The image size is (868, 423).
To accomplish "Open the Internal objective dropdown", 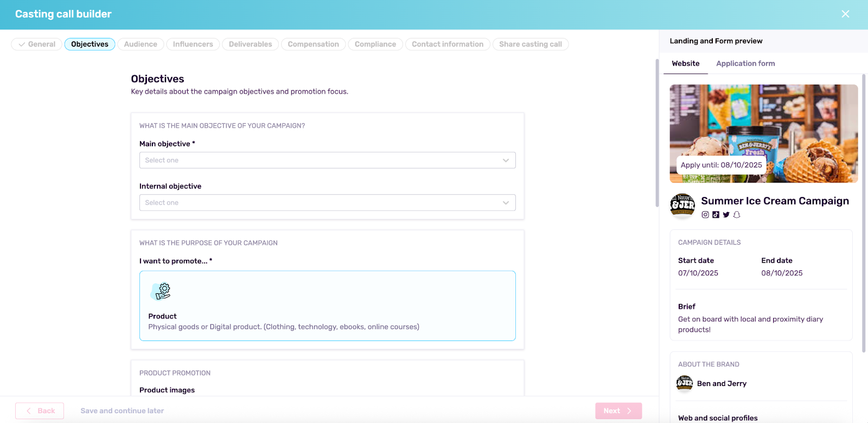I will 328,203.
